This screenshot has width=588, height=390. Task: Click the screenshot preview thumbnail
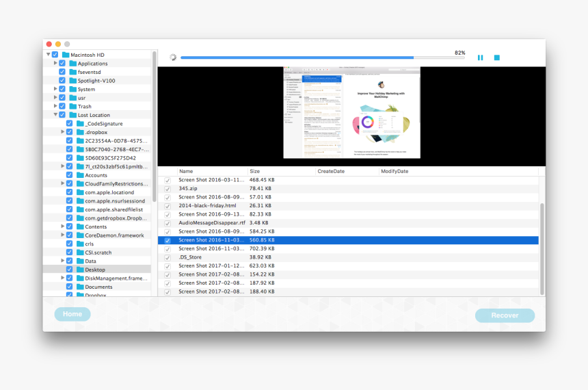(x=351, y=113)
